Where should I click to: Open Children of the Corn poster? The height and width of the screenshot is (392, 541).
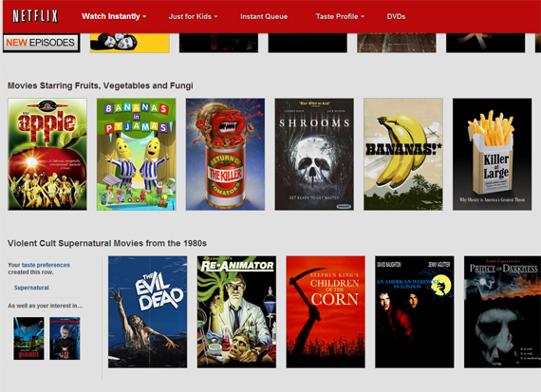326,312
